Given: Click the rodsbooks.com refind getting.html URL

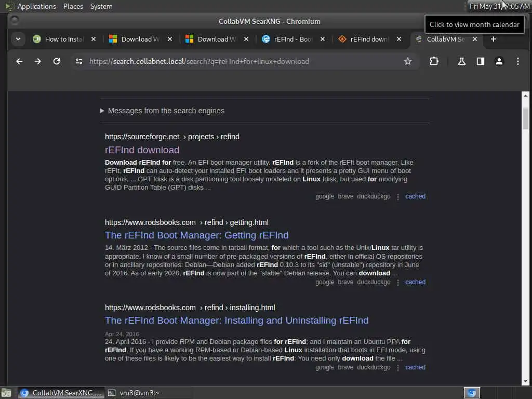Looking at the screenshot, I should (x=187, y=222).
